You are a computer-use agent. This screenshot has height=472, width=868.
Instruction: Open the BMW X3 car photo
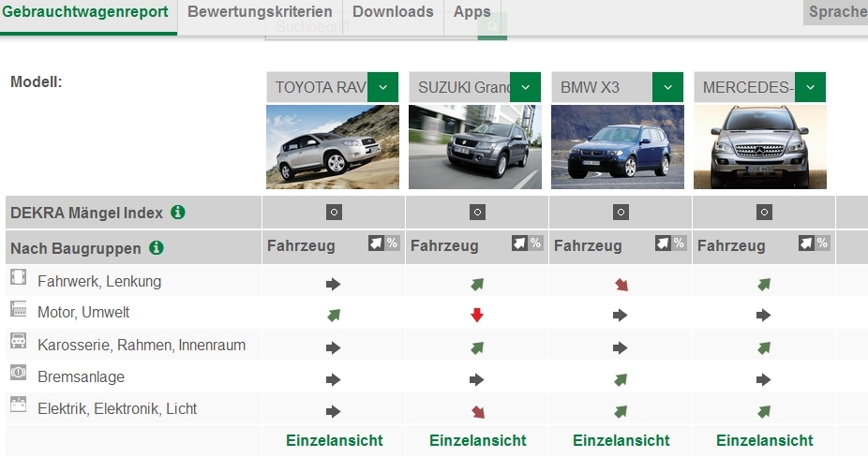[617, 147]
